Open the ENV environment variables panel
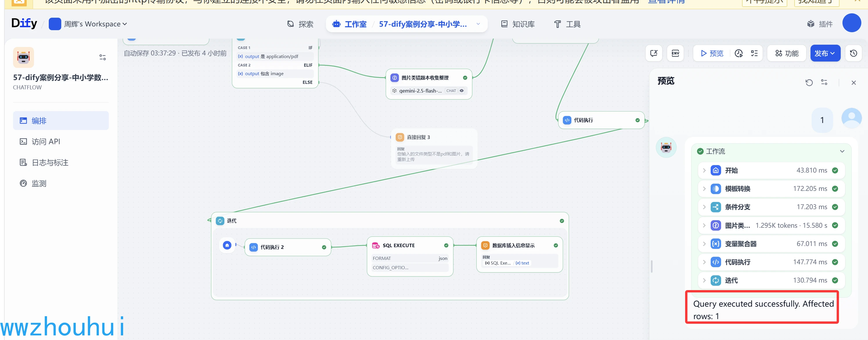 pos(675,53)
